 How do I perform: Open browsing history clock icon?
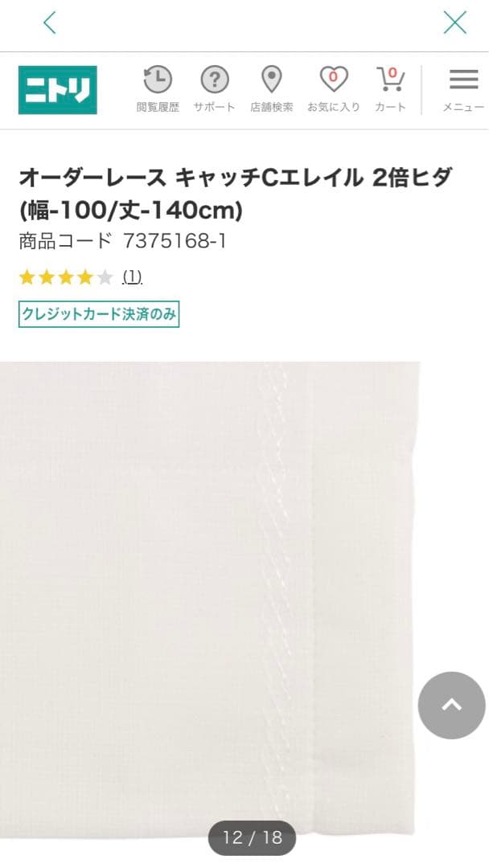(x=158, y=80)
